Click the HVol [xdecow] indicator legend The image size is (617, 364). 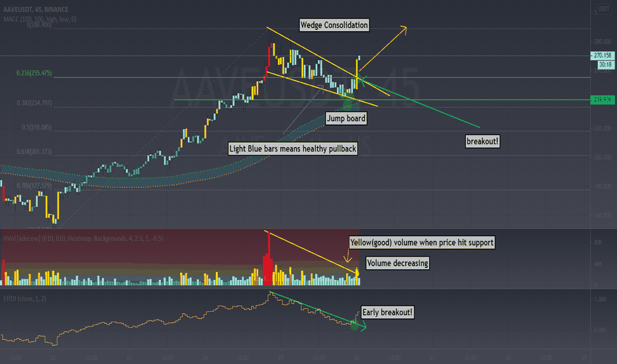coord(83,238)
